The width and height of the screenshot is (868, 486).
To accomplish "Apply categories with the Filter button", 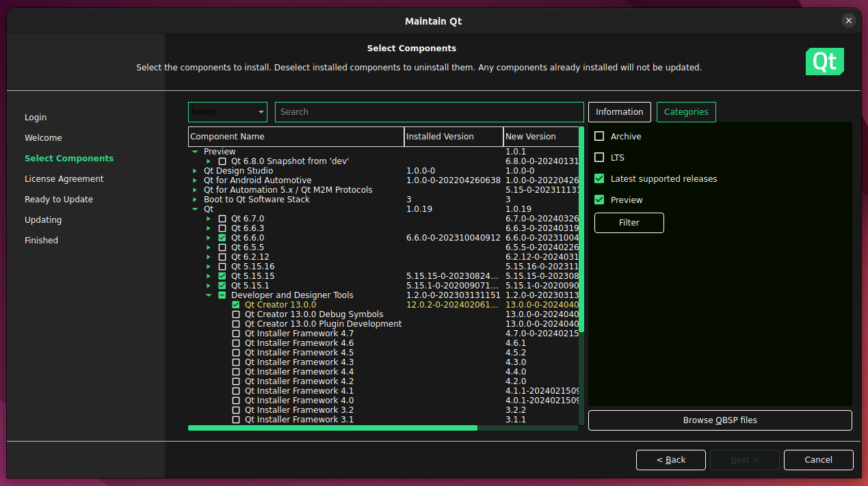I will coord(629,223).
